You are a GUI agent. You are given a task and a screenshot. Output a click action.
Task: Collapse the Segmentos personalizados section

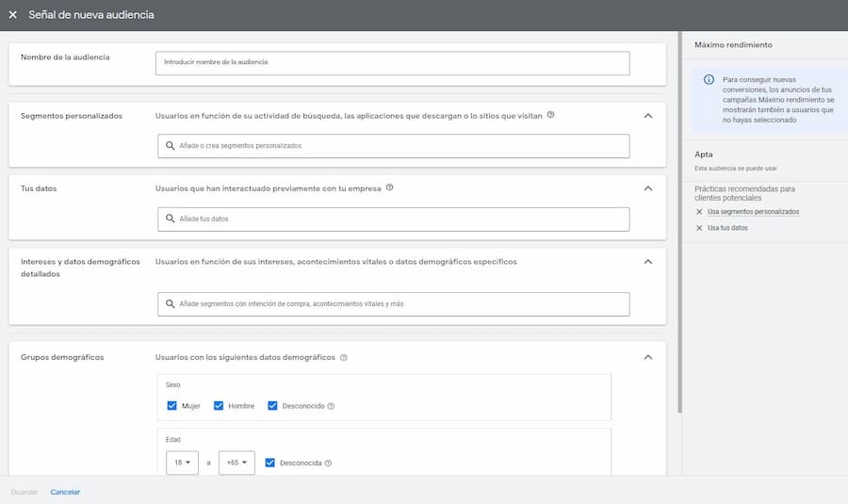[x=647, y=116]
